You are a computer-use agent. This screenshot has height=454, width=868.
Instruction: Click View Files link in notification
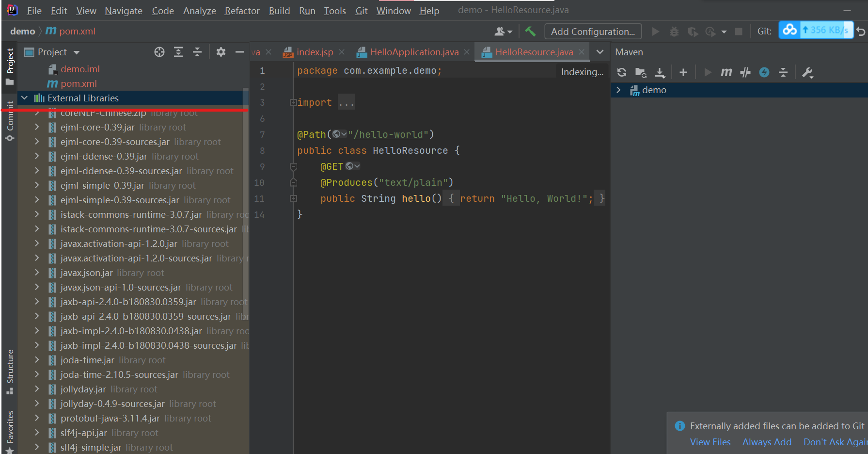(x=710, y=442)
